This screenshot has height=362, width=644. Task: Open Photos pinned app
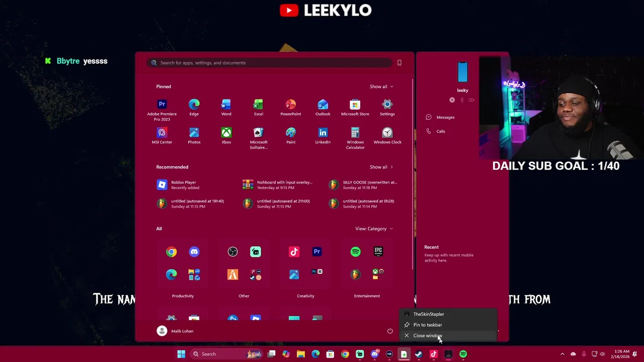pyautogui.click(x=194, y=136)
